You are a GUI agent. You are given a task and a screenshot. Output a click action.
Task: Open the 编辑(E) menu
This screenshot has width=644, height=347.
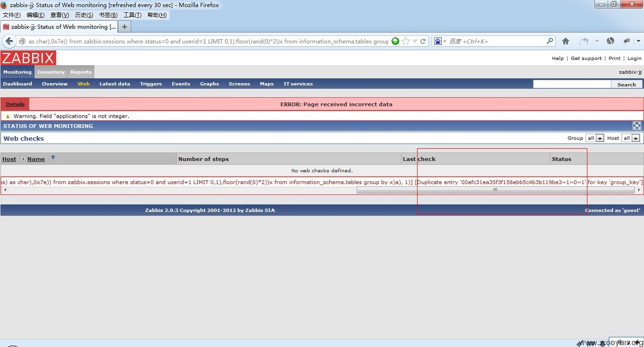pyautogui.click(x=35, y=15)
